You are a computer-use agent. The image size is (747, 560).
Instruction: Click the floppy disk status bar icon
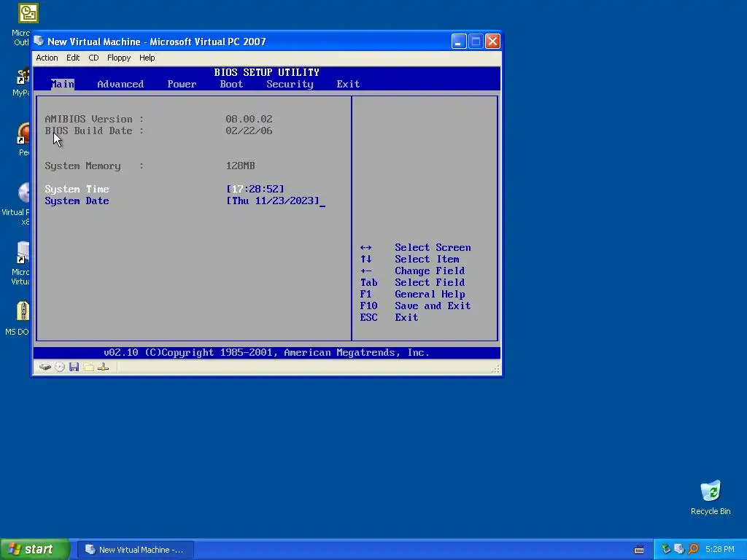click(x=74, y=367)
